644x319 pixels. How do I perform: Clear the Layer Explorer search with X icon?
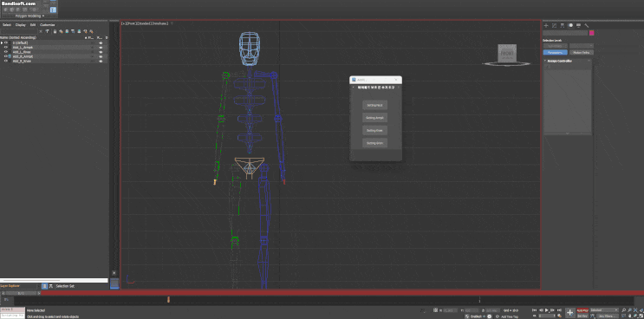[x=41, y=31]
